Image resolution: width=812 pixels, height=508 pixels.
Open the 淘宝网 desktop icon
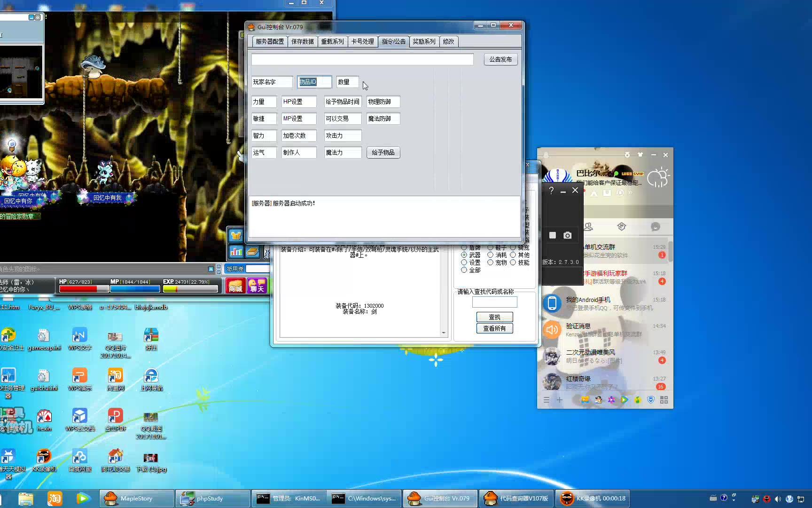[x=116, y=380]
